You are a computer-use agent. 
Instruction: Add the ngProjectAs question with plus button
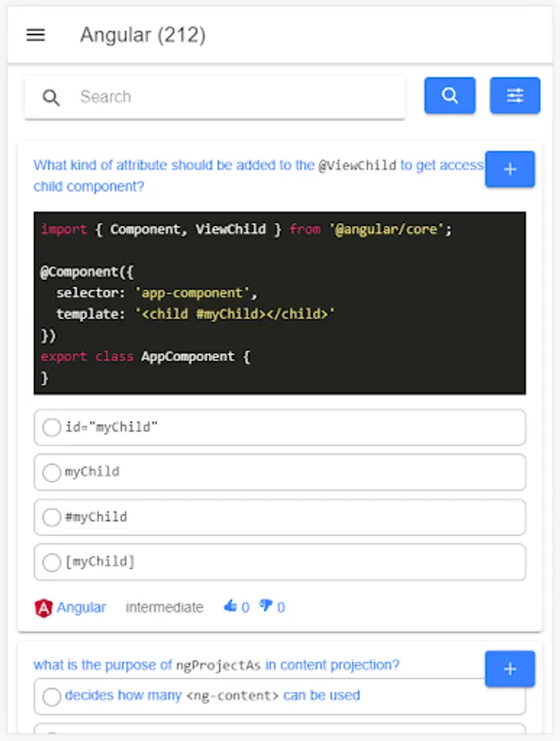[510, 669]
